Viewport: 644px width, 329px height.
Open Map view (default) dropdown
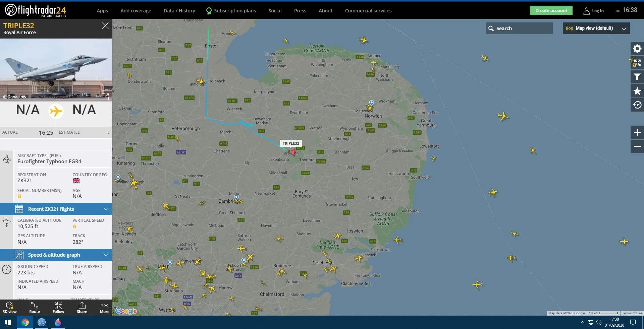[x=596, y=28]
